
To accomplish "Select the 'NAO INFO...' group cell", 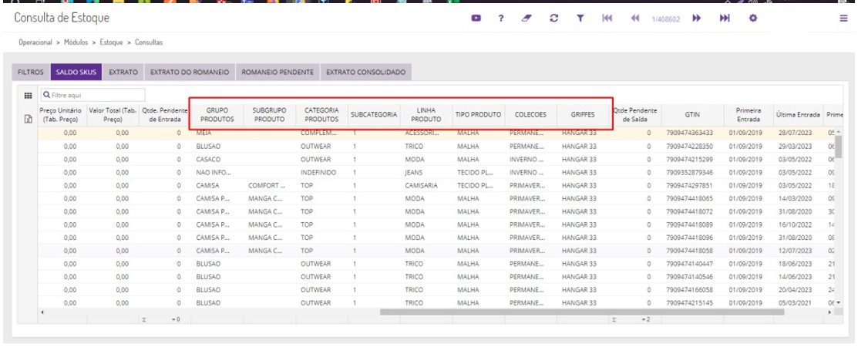I will coord(217,172).
